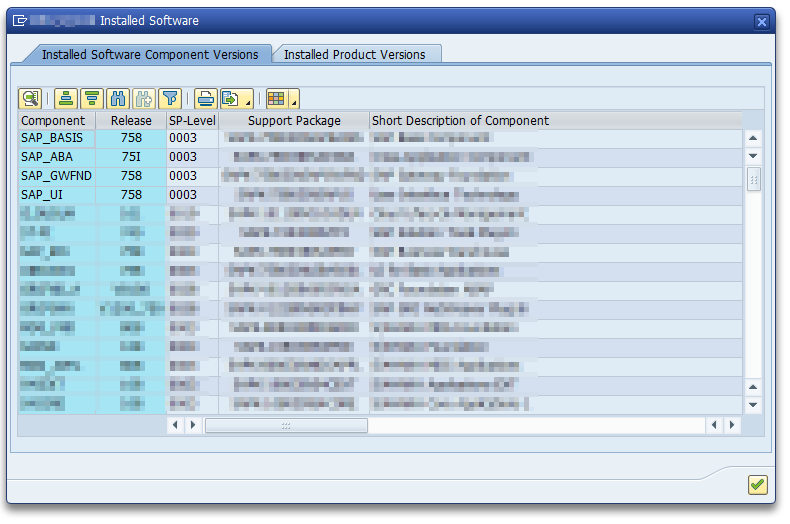Click the Export icon in toolbar
790x524 pixels.
click(x=231, y=98)
